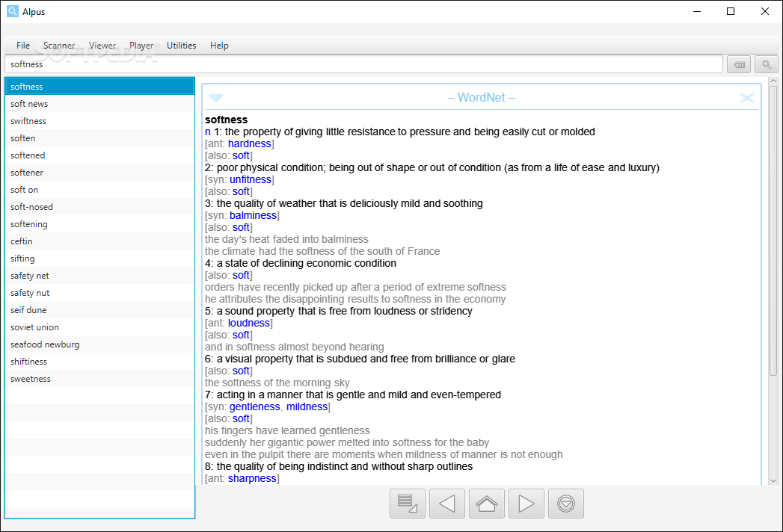Follow the unfitness synonym link
This screenshot has width=783, height=532.
(x=251, y=179)
